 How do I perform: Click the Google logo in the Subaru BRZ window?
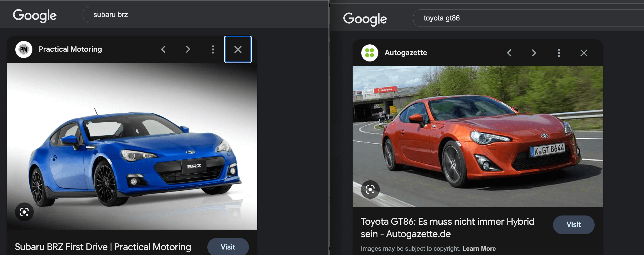(35, 16)
